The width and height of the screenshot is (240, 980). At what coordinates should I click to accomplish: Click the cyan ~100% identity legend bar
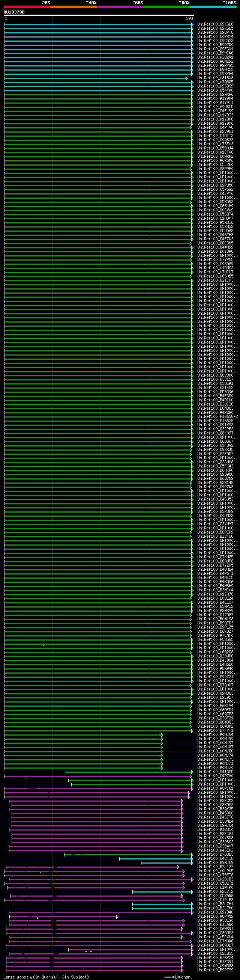click(x=213, y=7)
